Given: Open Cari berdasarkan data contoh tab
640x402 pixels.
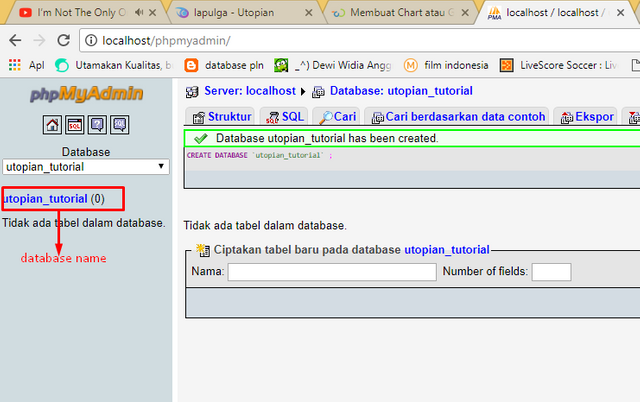Looking at the screenshot, I should (x=457, y=117).
